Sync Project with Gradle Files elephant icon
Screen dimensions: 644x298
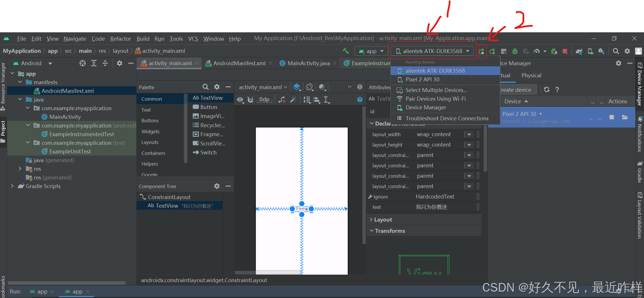point(579,51)
